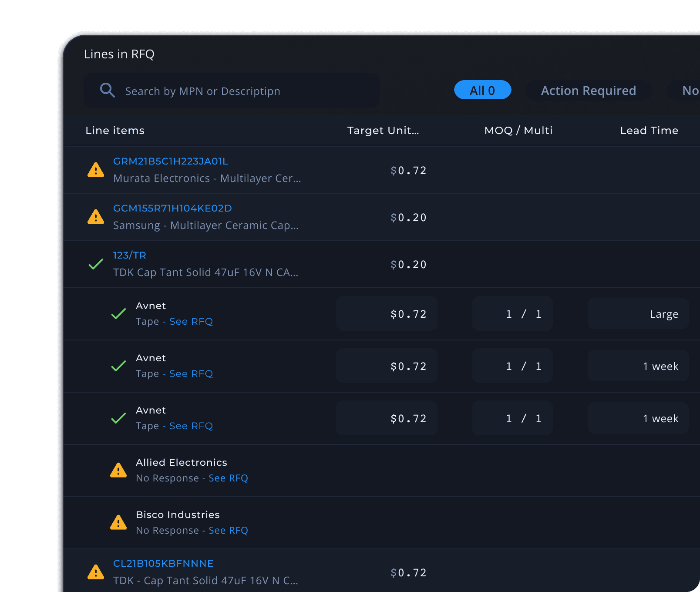
Task: Click the Target Unit... column header
Action: point(383,130)
